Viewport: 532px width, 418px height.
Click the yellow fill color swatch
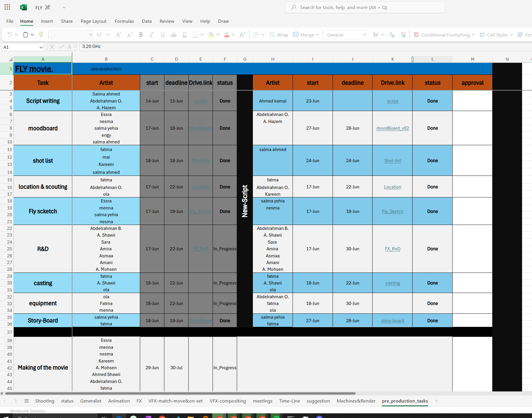coord(211,35)
